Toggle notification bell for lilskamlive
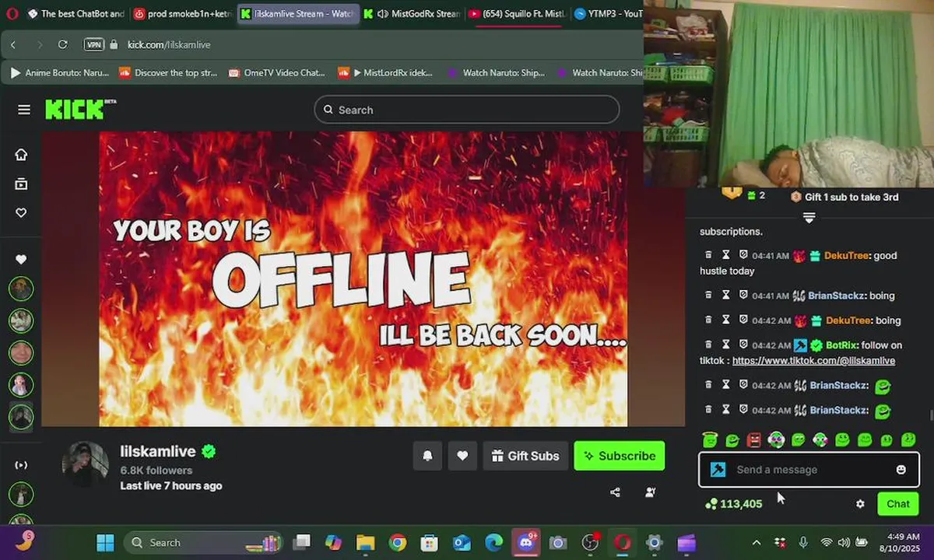Screen dimensions: 934x560 click(x=427, y=456)
